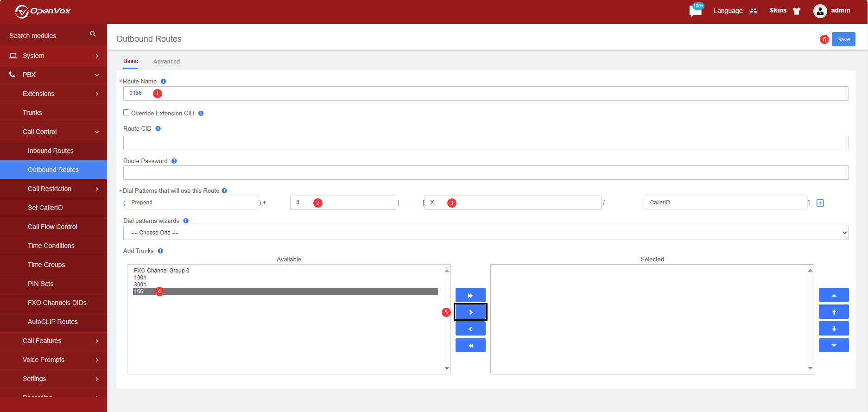Collapse the Call Control section
The height and width of the screenshot is (412, 868).
(53, 132)
